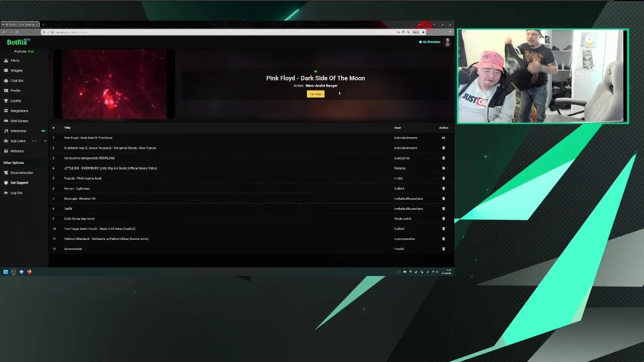Click the yellow Settings button under artist

pyautogui.click(x=315, y=94)
